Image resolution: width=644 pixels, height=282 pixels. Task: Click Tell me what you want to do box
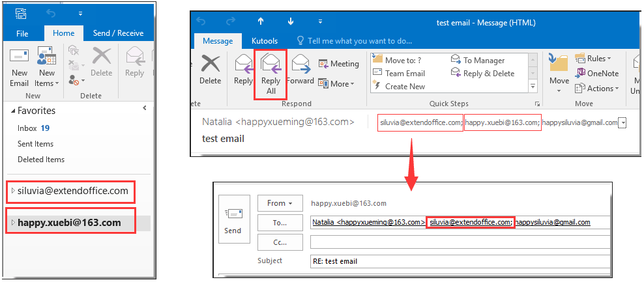click(355, 41)
